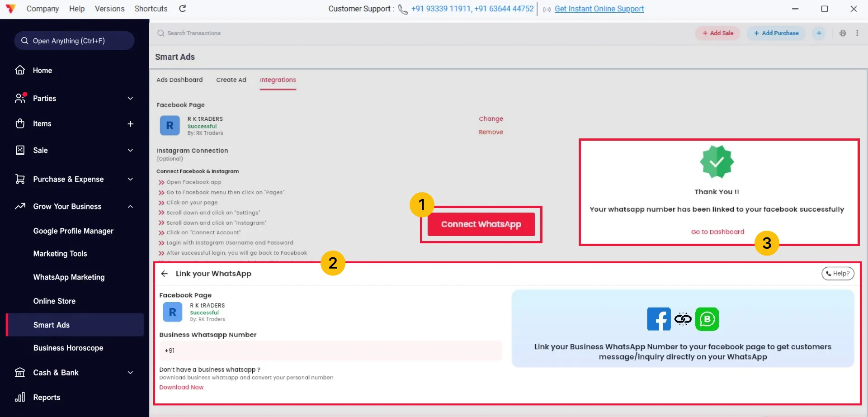Click the Grow Your Business trend icon

coord(20,206)
